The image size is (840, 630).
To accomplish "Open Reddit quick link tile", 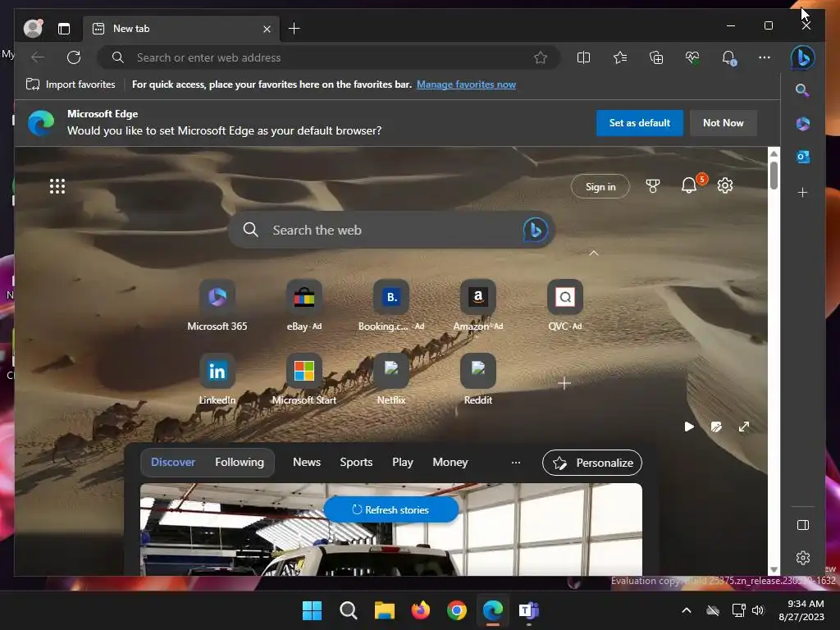I will pos(478,380).
